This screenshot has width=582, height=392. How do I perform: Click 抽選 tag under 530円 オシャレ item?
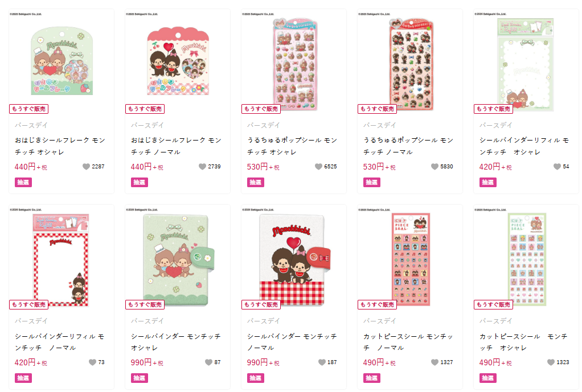coord(255,183)
